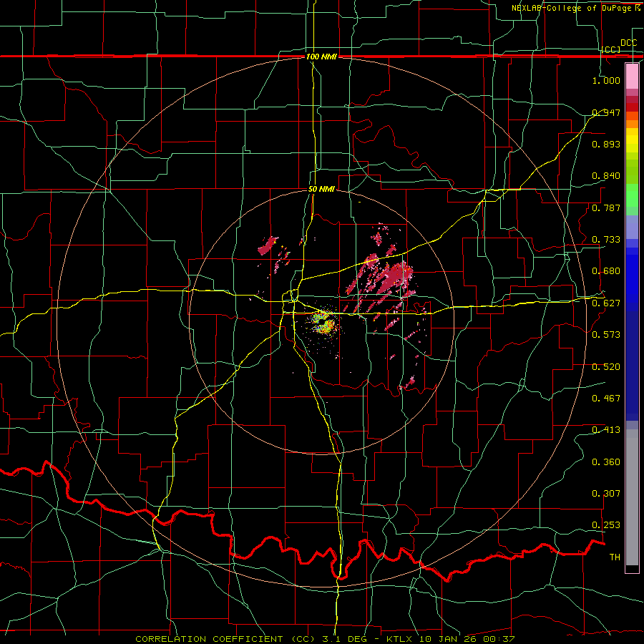The image size is (644, 644).
Task: Click the light pink segment of color bar
Action: click(x=632, y=77)
